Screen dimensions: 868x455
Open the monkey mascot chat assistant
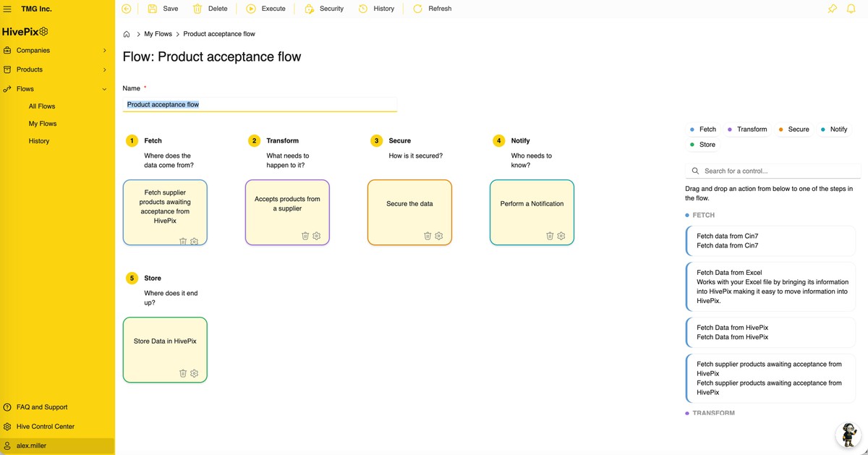pos(849,435)
